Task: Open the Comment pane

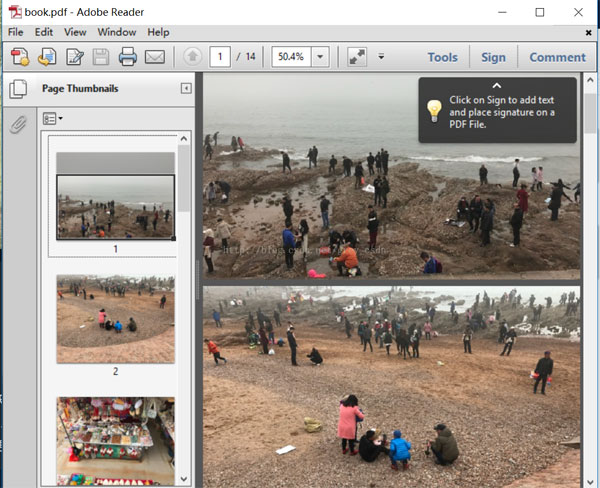Action: pyautogui.click(x=558, y=57)
